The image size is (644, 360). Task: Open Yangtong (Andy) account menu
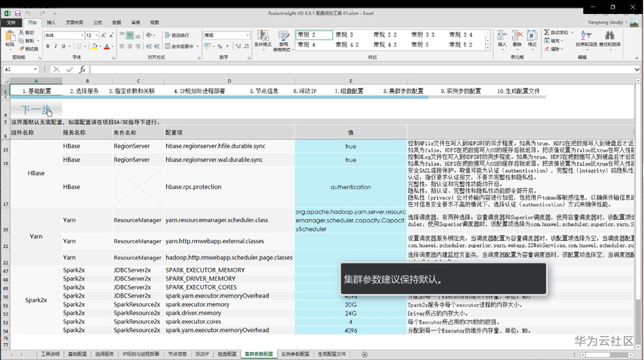click(607, 22)
